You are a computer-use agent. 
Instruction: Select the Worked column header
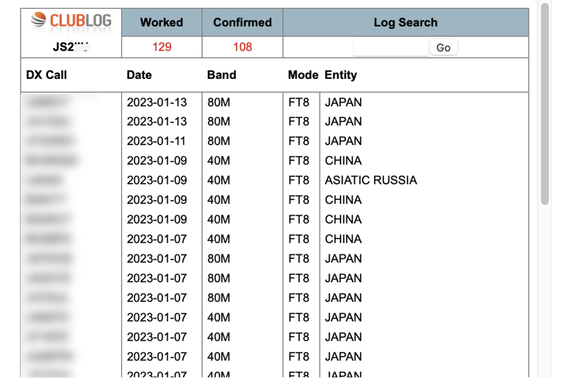(162, 22)
